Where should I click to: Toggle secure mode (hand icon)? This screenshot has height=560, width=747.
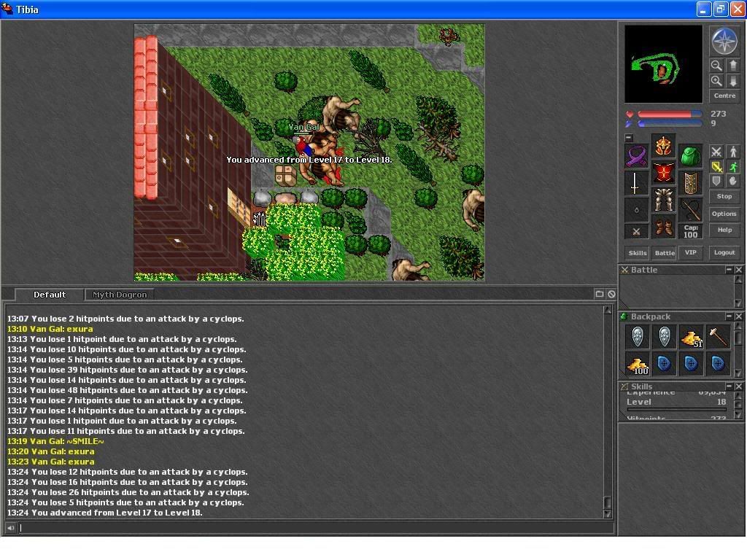[x=732, y=182]
